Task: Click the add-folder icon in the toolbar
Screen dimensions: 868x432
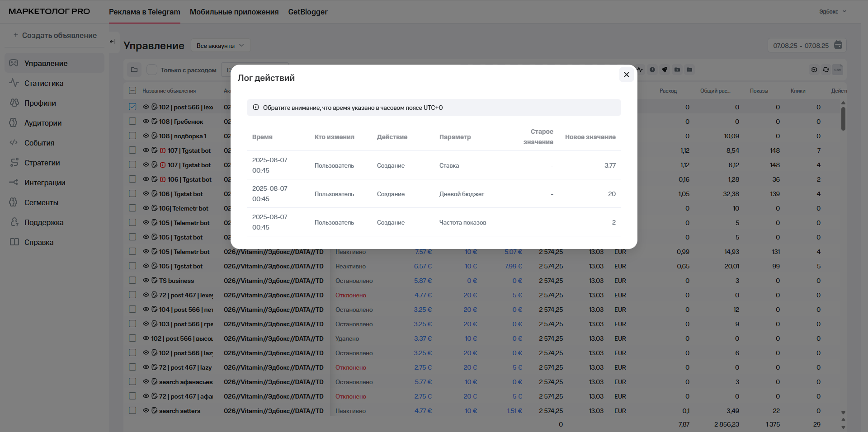Action: coord(677,70)
